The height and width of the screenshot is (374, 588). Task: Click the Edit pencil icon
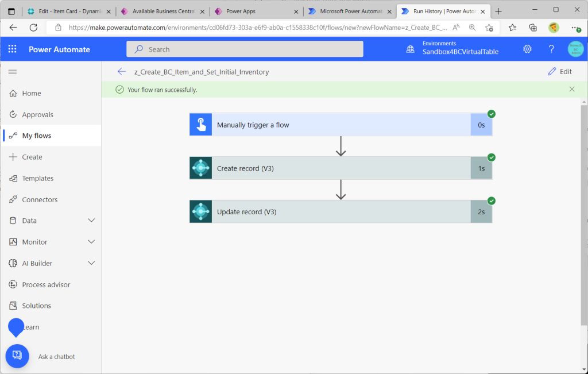552,71
